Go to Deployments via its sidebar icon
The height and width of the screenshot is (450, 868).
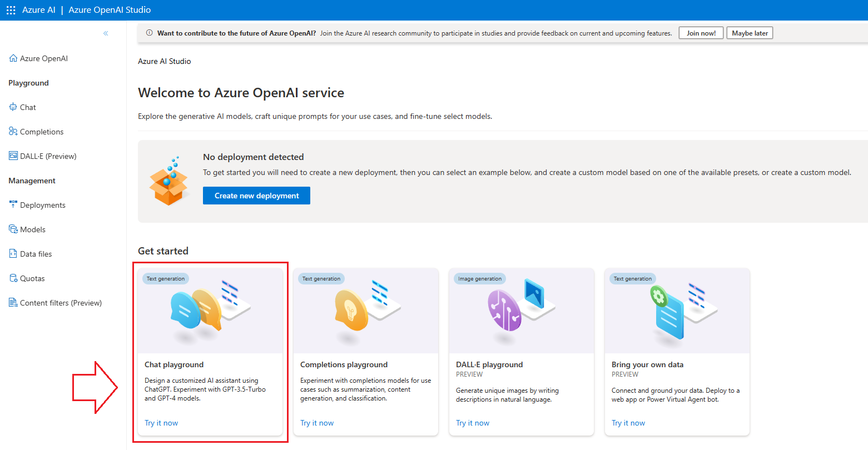pyautogui.click(x=13, y=204)
